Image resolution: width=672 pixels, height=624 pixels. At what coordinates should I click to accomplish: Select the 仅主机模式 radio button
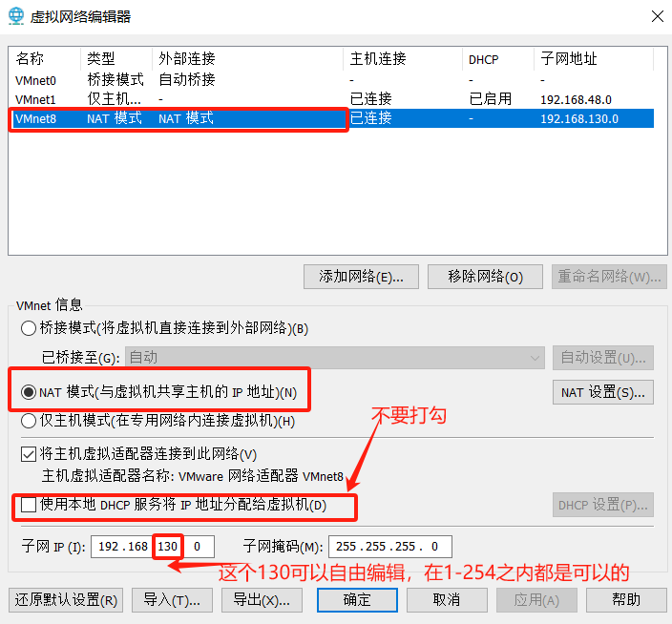click(x=29, y=421)
